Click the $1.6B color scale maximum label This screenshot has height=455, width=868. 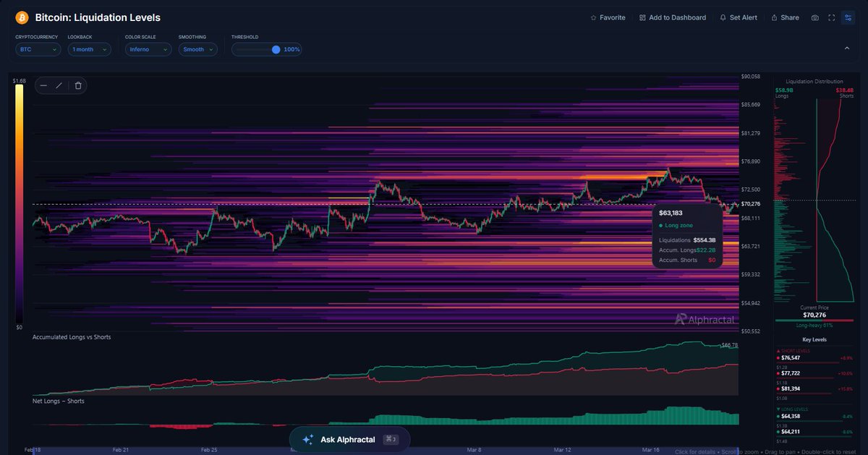coord(19,82)
